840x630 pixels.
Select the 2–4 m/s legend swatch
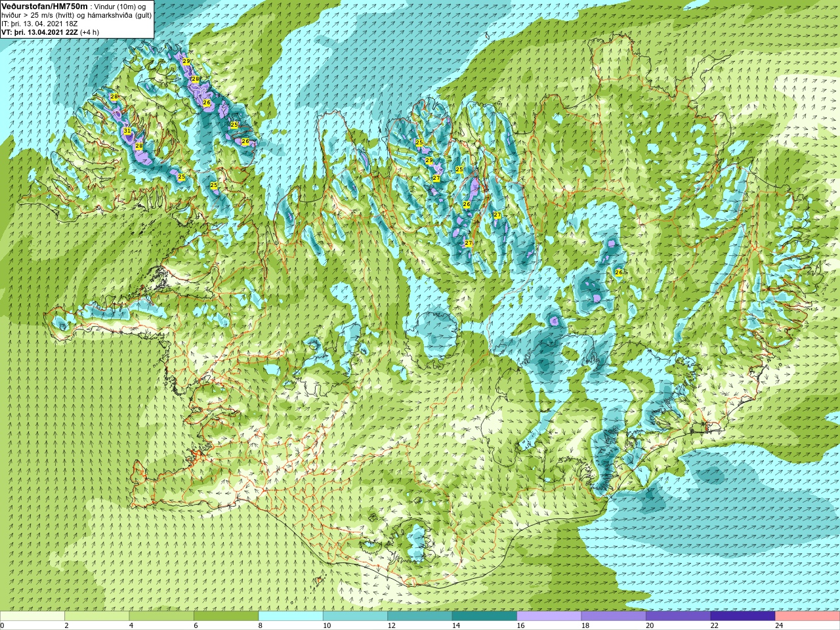coord(97,616)
